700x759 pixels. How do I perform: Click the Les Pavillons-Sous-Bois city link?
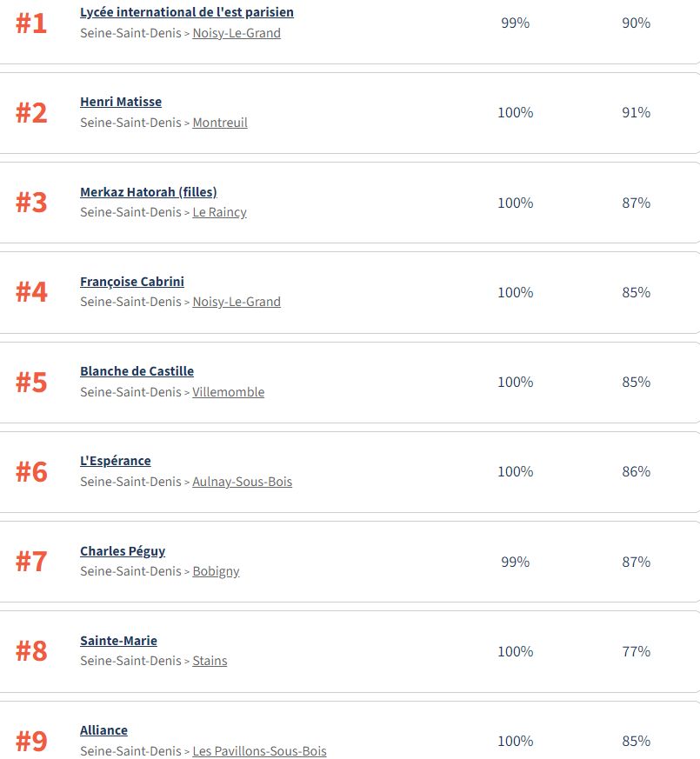point(259,750)
